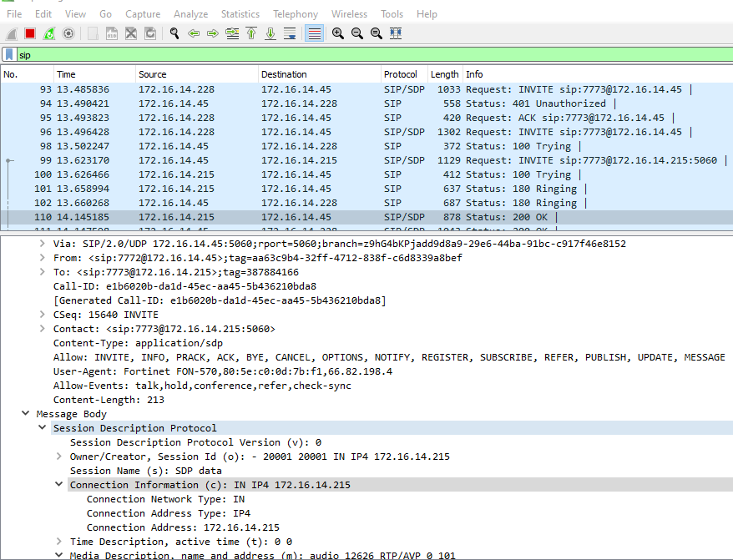Collapse the Message Body tree

(27, 414)
